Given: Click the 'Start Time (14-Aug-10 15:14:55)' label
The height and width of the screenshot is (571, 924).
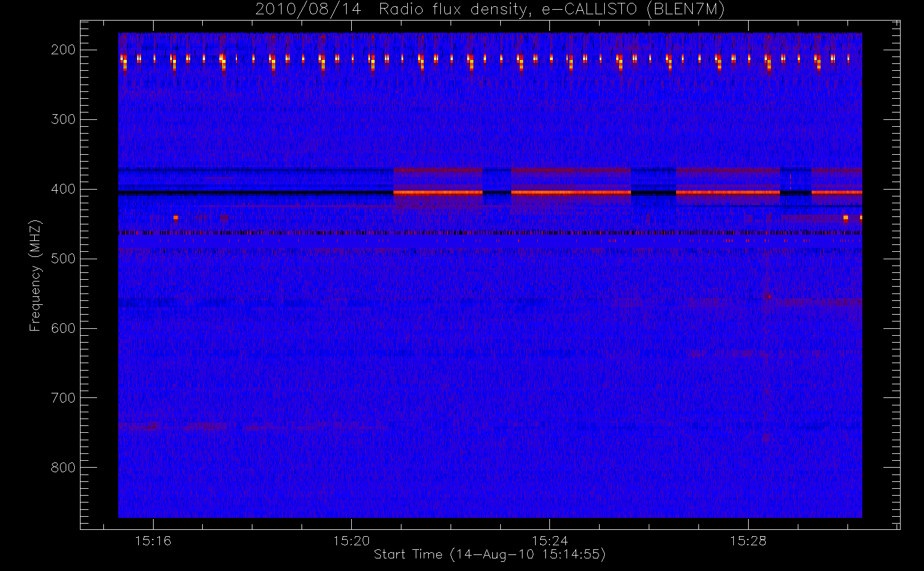Looking at the screenshot, I should pyautogui.click(x=489, y=554).
